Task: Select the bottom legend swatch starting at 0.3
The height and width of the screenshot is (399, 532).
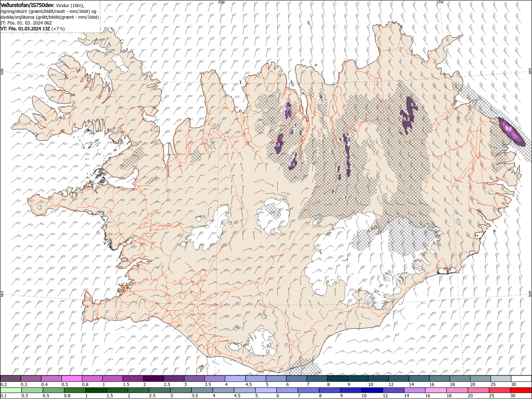Action: pyautogui.click(x=32, y=390)
